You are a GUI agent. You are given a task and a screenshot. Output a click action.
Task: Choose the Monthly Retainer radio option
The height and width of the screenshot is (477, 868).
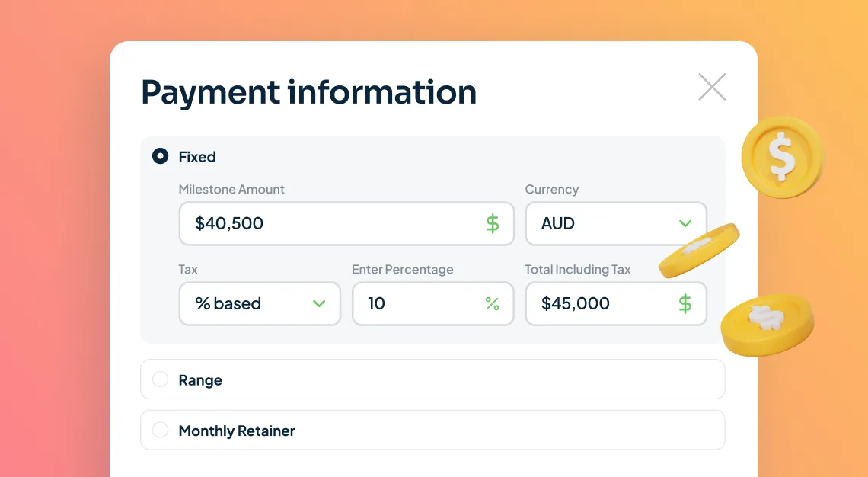(x=160, y=430)
